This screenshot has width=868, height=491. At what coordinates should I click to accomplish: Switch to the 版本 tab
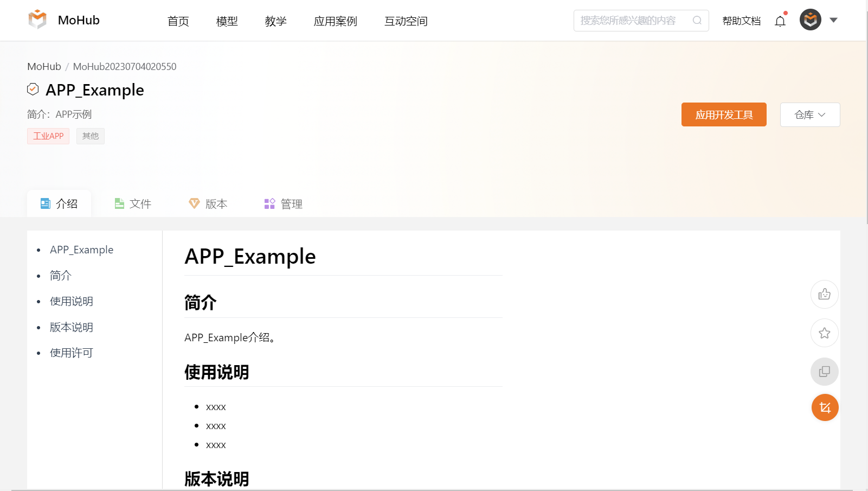point(208,203)
